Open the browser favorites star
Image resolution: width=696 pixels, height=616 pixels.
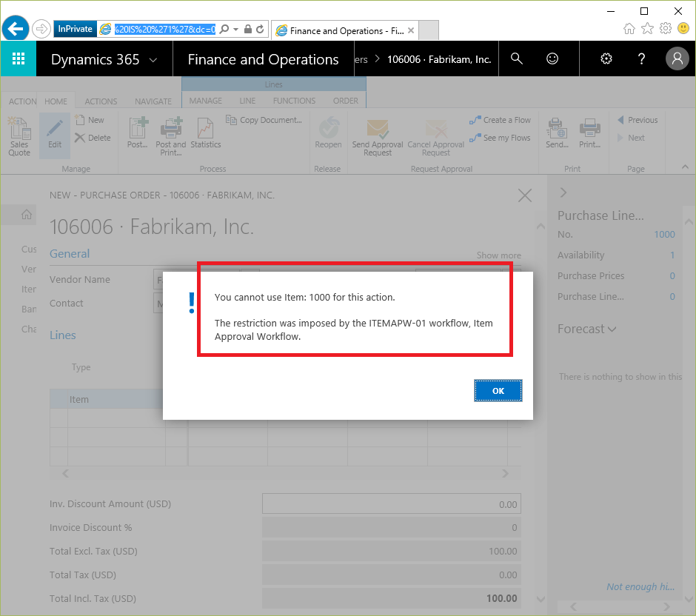point(647,29)
